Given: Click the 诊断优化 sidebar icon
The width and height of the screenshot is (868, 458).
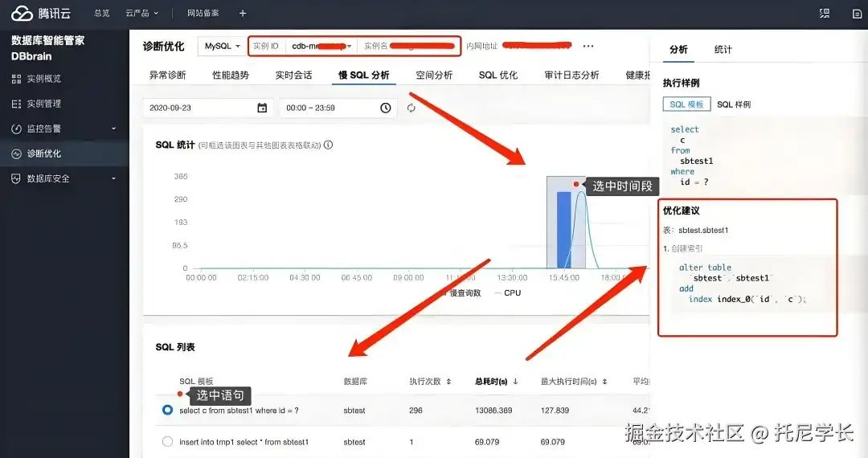Looking at the screenshot, I should pyautogui.click(x=16, y=153).
